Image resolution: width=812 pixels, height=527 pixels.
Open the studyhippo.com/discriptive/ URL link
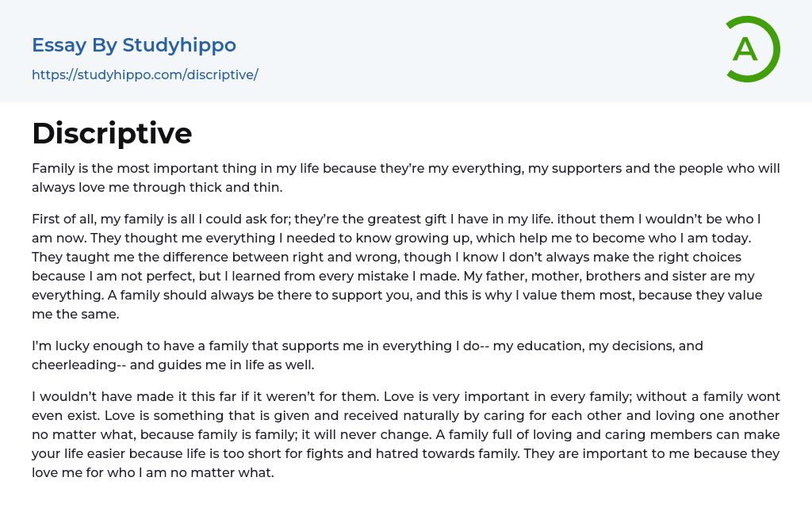coord(145,75)
